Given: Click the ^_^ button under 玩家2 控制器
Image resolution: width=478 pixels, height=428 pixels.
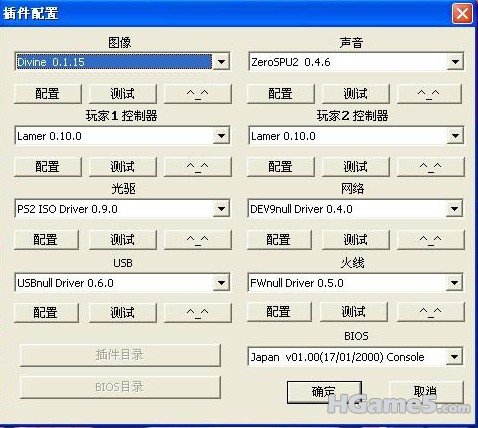Looking at the screenshot, I should [430, 166].
